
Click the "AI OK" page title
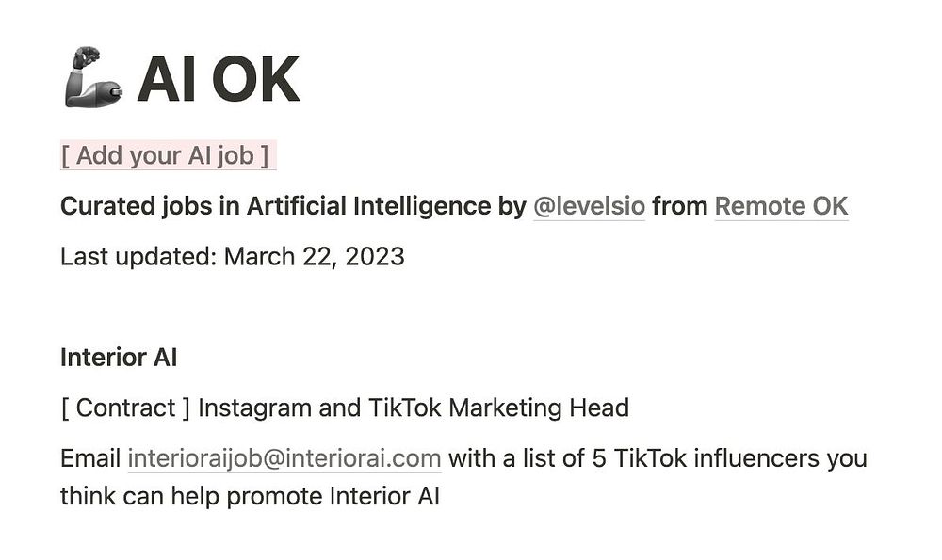click(x=219, y=79)
